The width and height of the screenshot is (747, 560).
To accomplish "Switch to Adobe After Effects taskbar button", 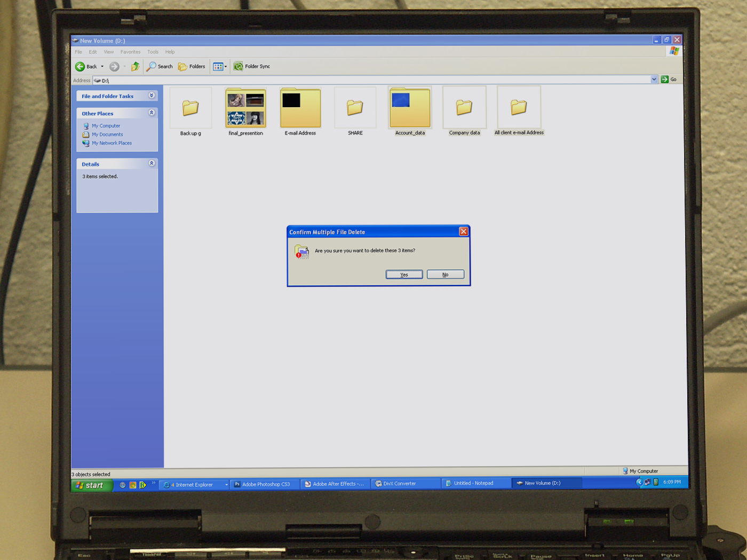I will [x=336, y=484].
